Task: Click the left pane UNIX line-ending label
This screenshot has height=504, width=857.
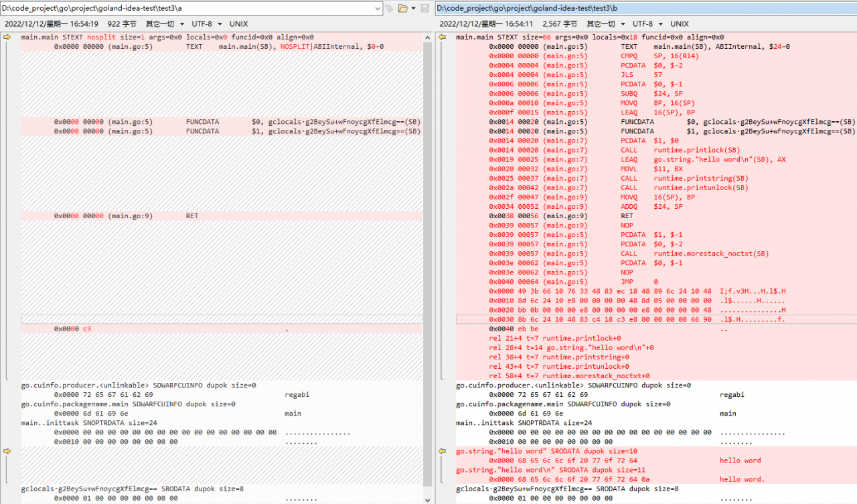Action: pos(238,23)
